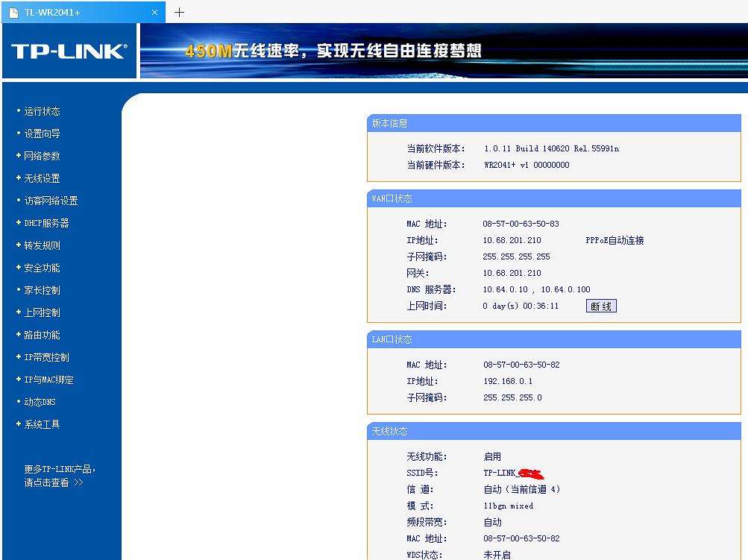Expand the 路由功能 menu
This screenshot has height=560, width=748.
point(42,336)
